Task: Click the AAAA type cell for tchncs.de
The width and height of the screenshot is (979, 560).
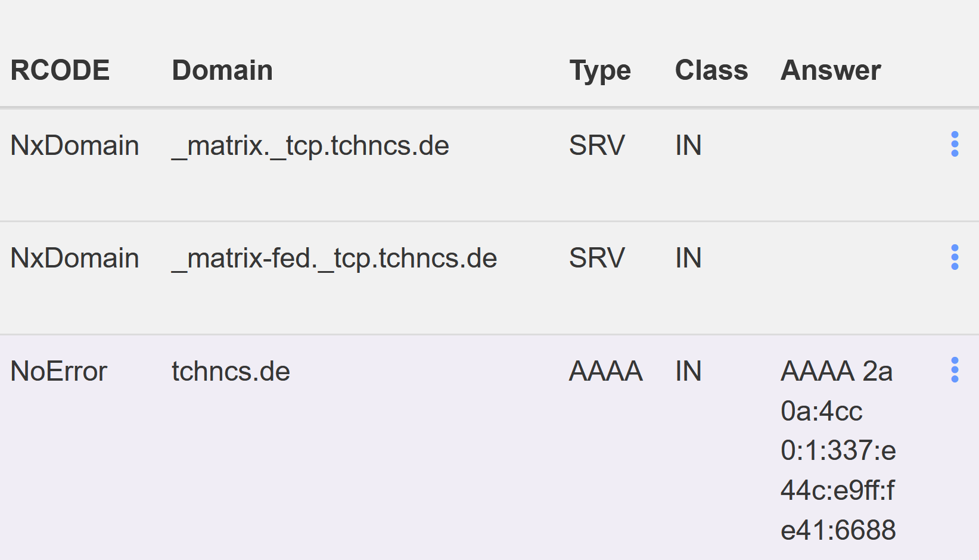Action: pos(605,371)
